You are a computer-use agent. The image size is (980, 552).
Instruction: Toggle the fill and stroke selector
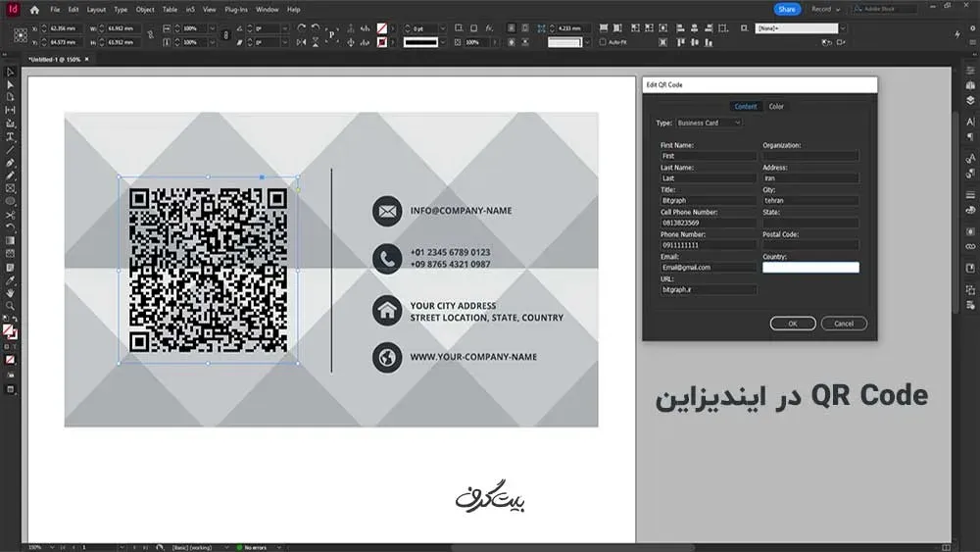[x=10, y=331]
